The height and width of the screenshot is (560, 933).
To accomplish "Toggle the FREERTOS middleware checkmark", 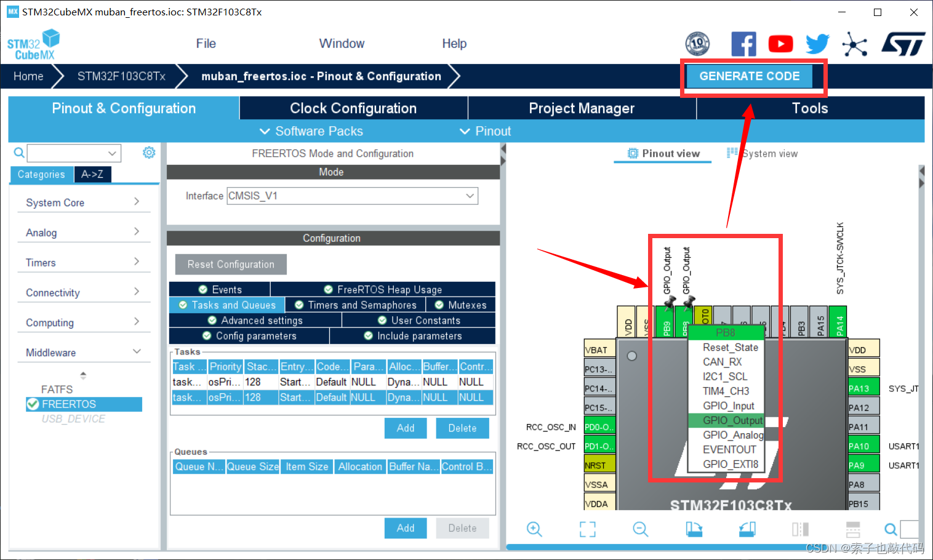I will 33,404.
